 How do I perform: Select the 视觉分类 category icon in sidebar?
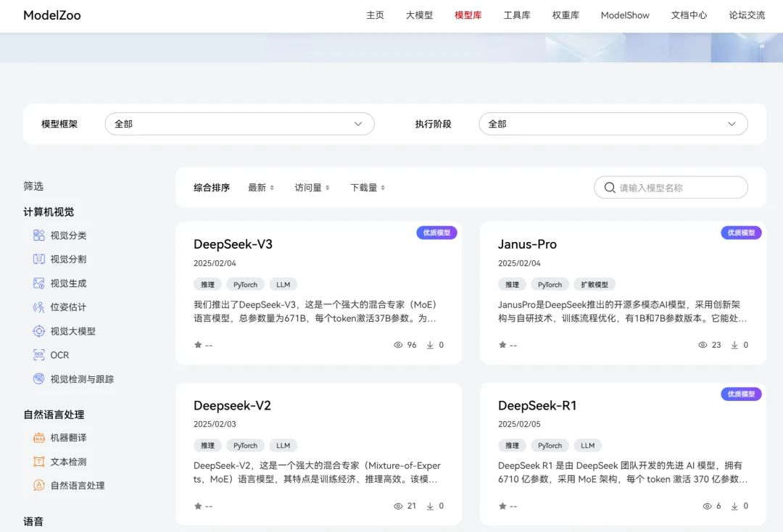point(40,235)
